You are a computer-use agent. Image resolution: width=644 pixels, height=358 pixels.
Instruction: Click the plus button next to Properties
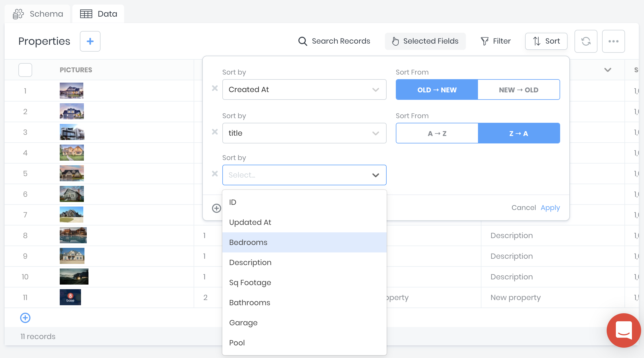[90, 41]
